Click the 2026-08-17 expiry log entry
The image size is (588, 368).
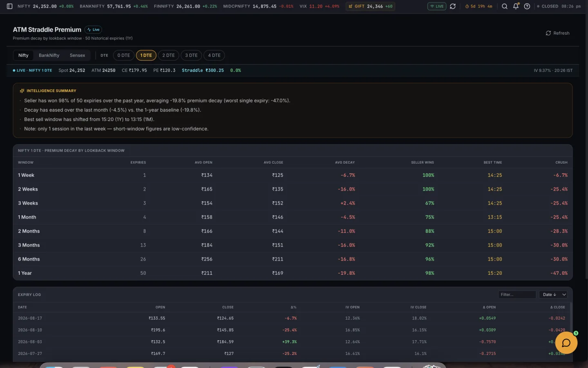pos(292,318)
